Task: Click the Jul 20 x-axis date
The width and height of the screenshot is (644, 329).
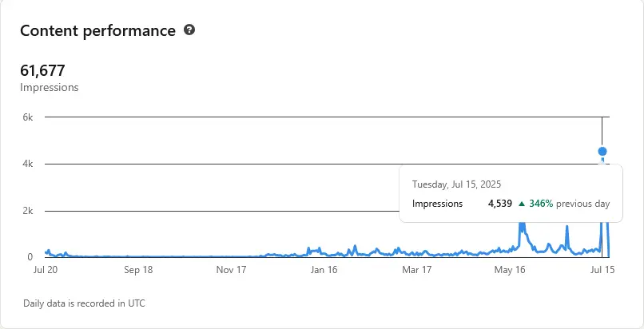Action: pyautogui.click(x=45, y=270)
